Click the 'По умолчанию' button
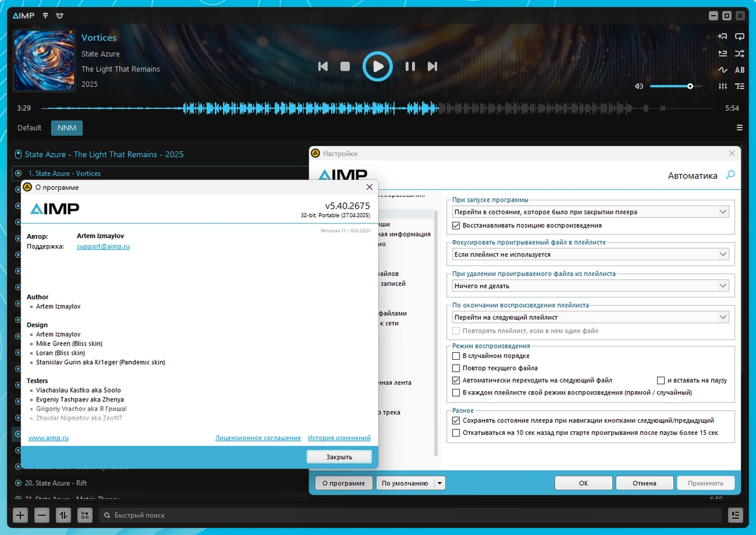 pyautogui.click(x=405, y=483)
